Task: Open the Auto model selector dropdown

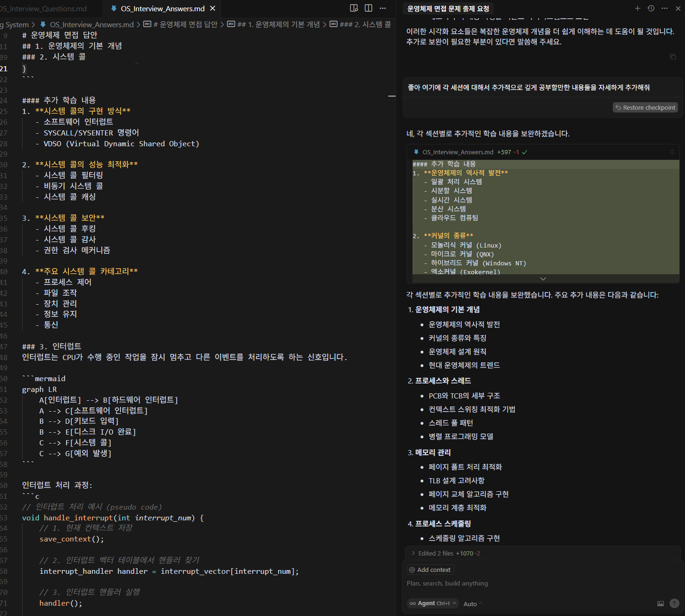Action: [473, 604]
